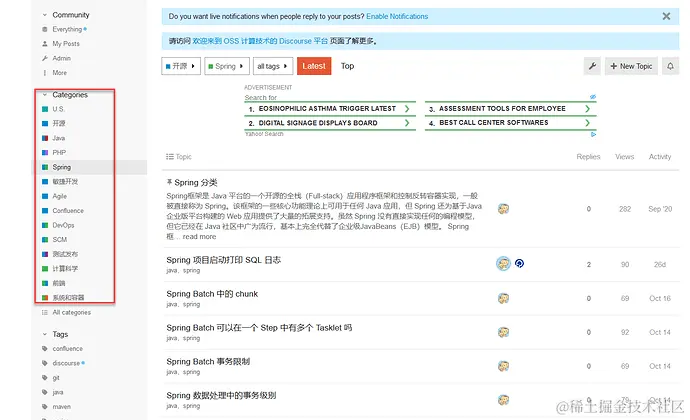
Task: Open the java tag in the sidebar
Action: [58, 392]
